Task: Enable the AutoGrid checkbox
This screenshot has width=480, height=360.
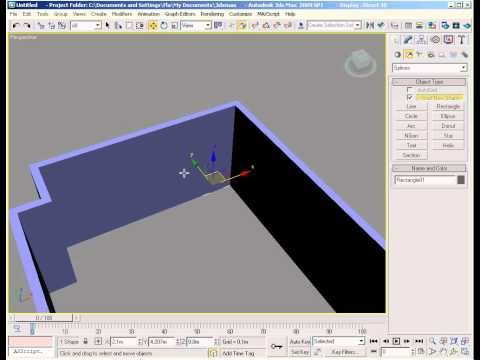Action: [x=410, y=90]
